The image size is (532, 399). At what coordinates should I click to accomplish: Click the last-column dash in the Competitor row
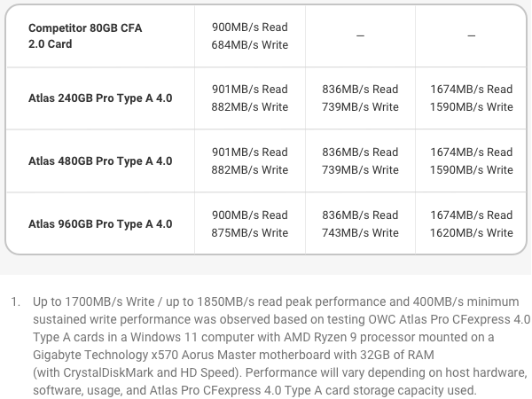472,35
